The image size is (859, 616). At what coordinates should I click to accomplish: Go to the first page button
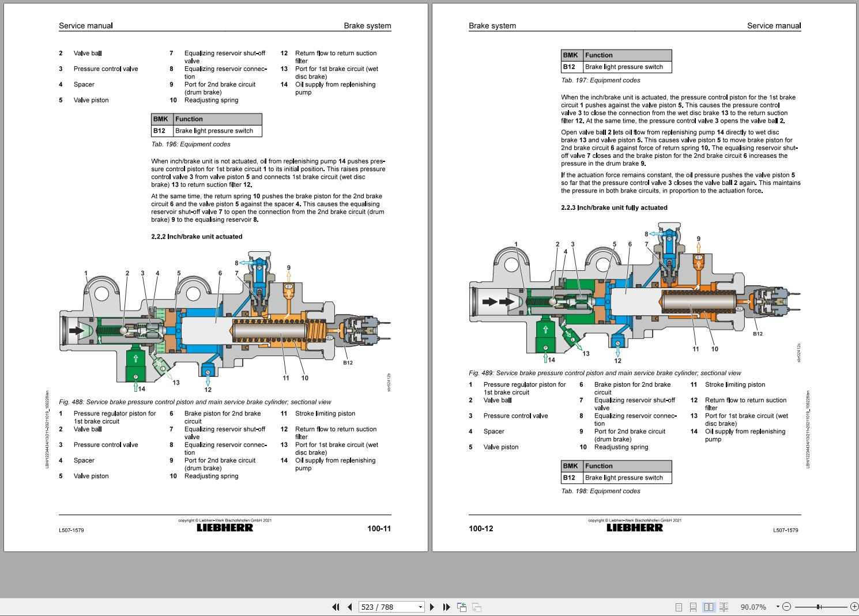tap(336, 607)
